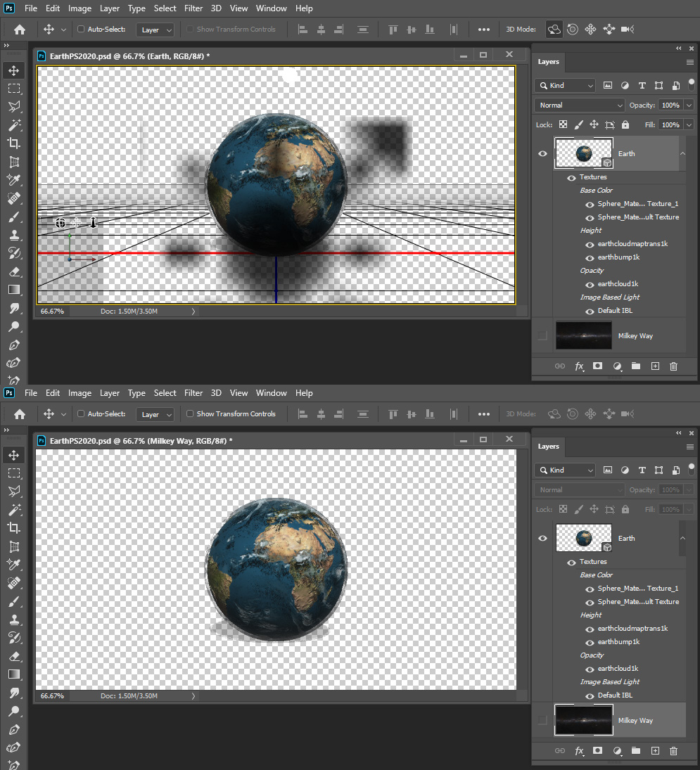Enable Auto-Select in the options bar

[x=82, y=30]
